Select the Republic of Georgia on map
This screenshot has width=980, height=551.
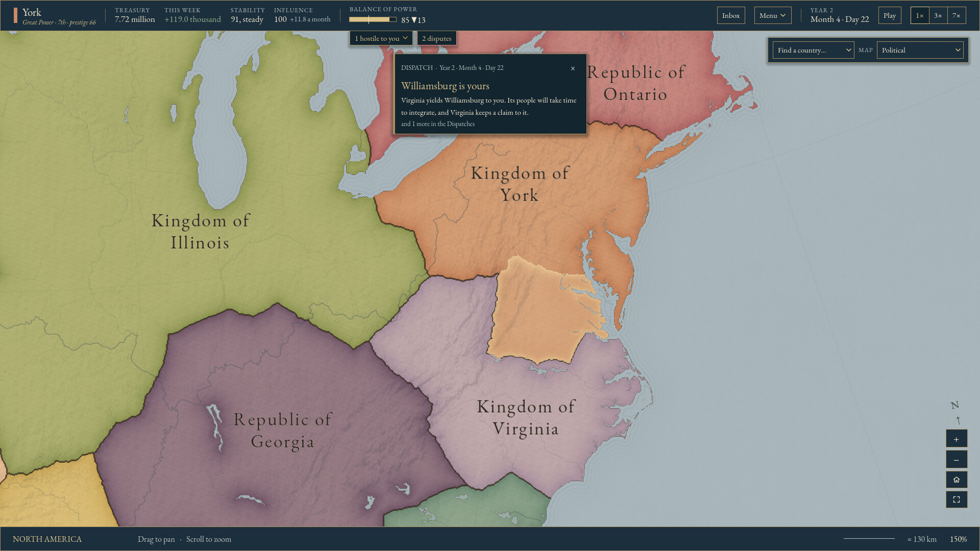(x=283, y=430)
